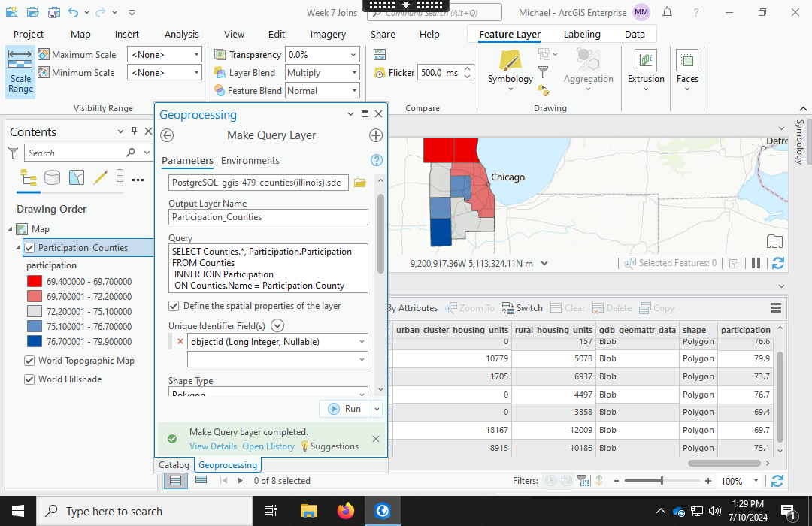812x526 pixels.
Task: Refresh the map view
Action: (778, 263)
